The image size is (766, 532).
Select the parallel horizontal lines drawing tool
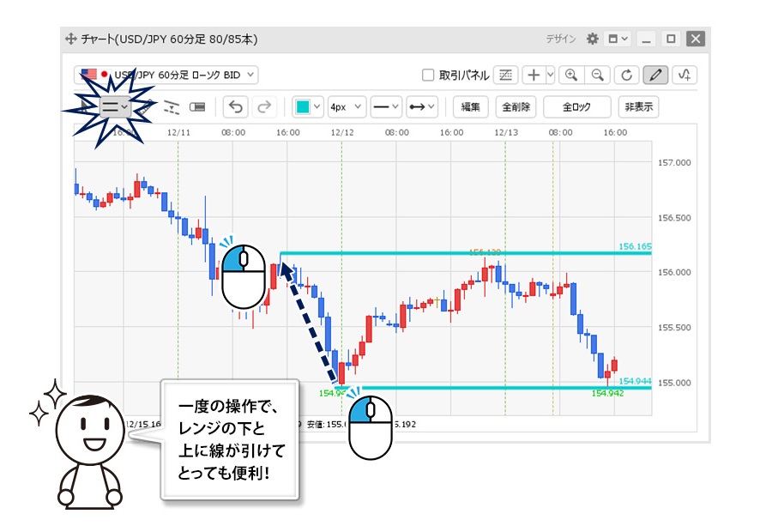(x=114, y=106)
